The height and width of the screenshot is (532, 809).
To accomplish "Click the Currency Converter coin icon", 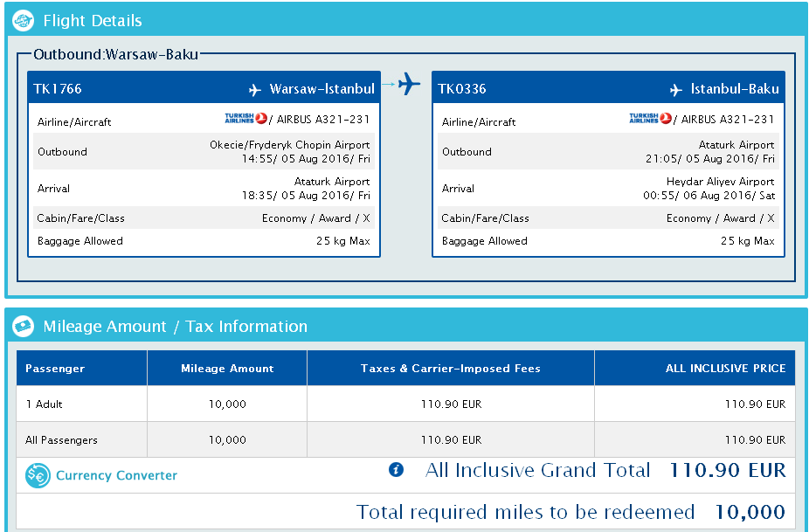I will pyautogui.click(x=38, y=475).
